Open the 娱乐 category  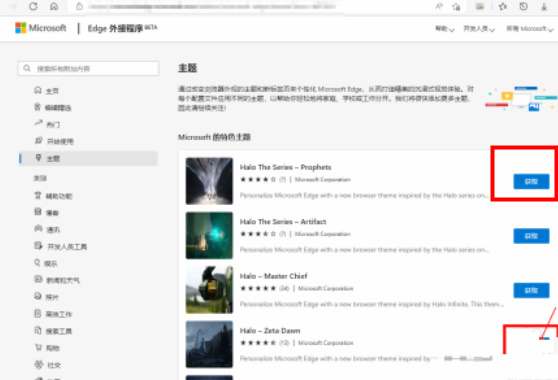click(46, 263)
